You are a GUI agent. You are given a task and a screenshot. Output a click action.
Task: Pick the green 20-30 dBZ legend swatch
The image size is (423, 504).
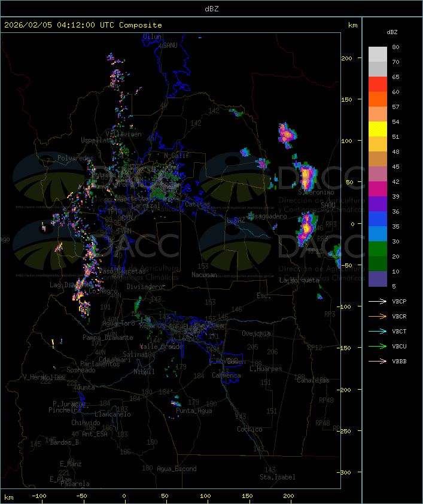click(x=378, y=249)
